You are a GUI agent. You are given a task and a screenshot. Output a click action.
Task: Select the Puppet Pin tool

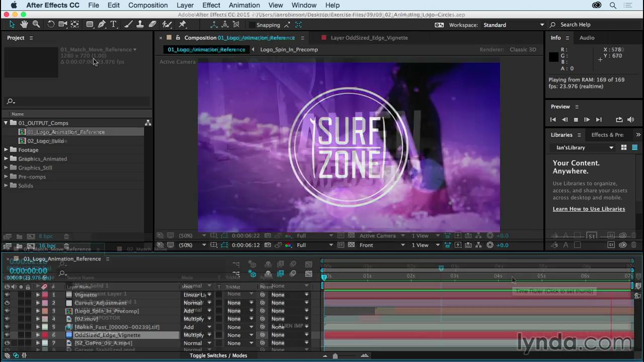coord(183,24)
